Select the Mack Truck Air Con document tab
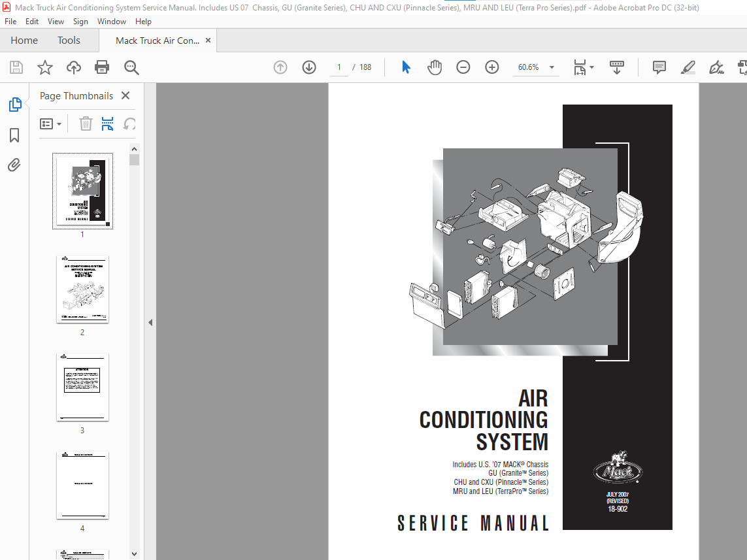747x560 pixels. pyautogui.click(x=158, y=41)
